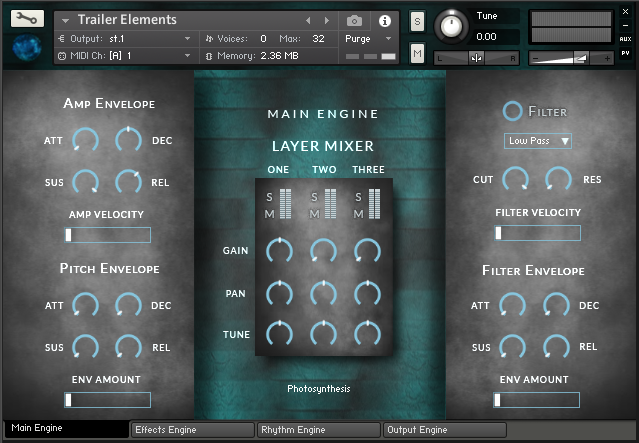The height and width of the screenshot is (443, 639).
Task: Open the Low Pass filter type dropdown
Action: click(538, 141)
